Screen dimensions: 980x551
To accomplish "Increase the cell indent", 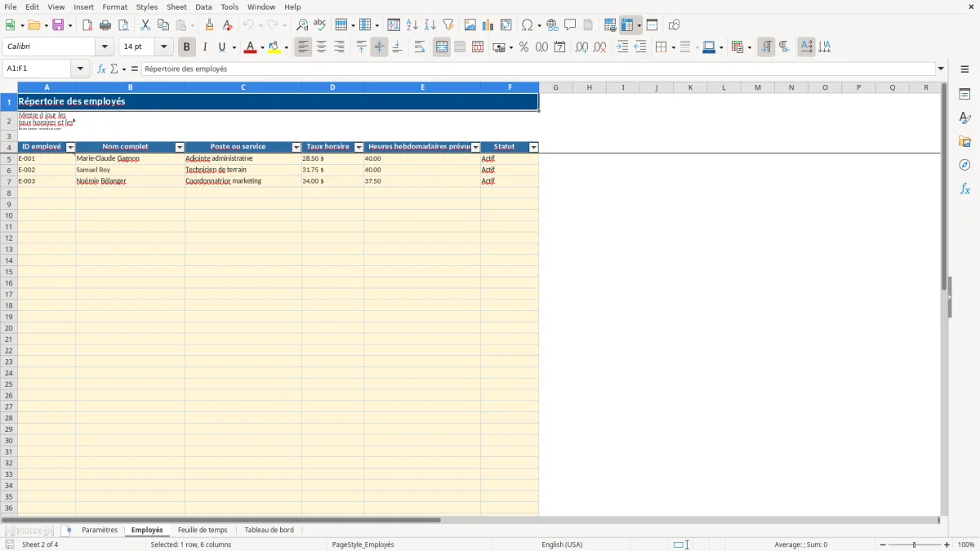I will pyautogui.click(x=622, y=47).
